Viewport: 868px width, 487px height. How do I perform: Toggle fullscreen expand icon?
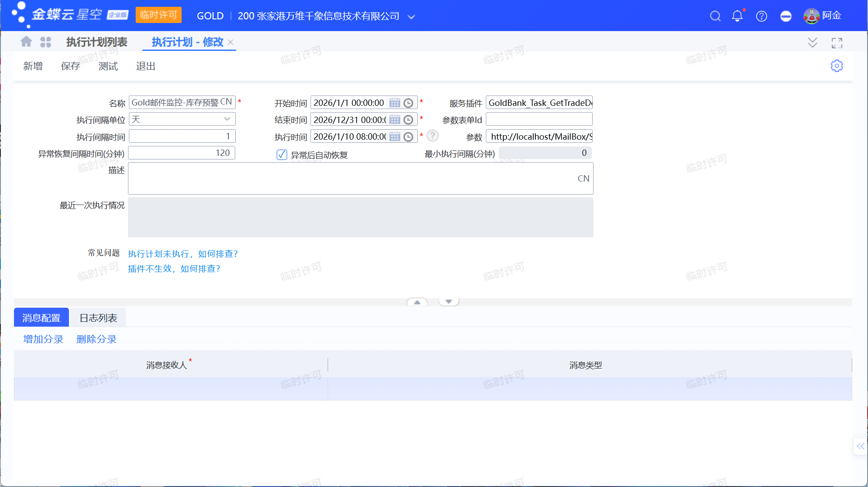tap(837, 43)
